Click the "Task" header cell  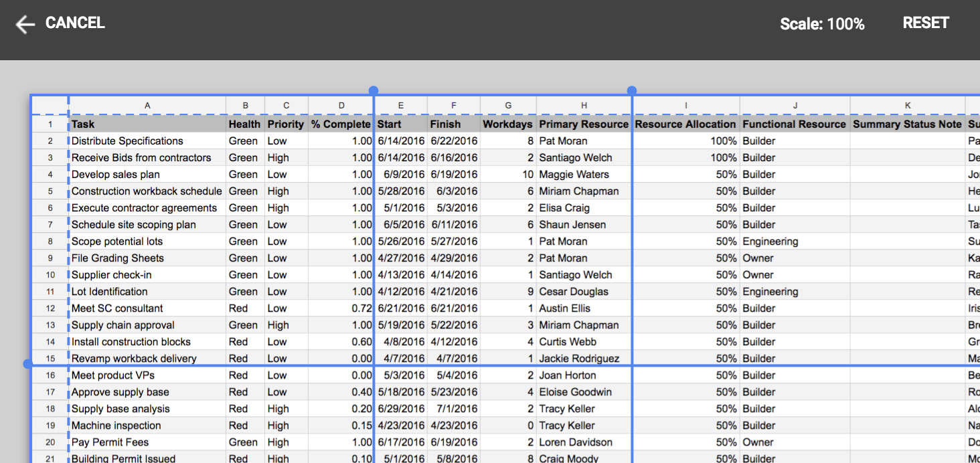pos(147,124)
